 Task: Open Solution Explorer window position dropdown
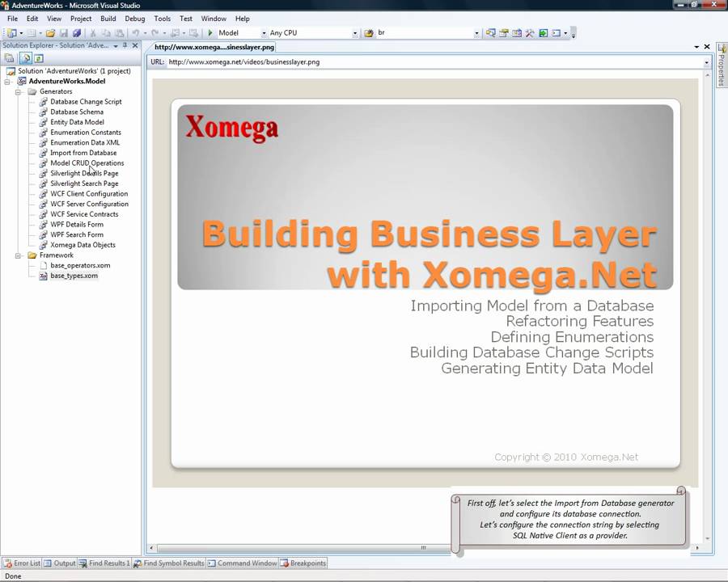coord(116,46)
